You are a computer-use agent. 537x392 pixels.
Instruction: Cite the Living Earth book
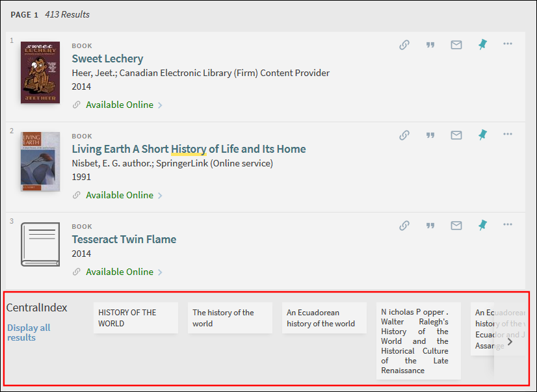click(430, 135)
